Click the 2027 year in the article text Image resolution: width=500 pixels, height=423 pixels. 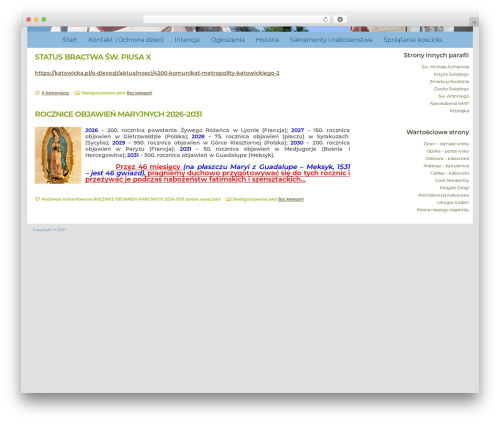(297, 130)
